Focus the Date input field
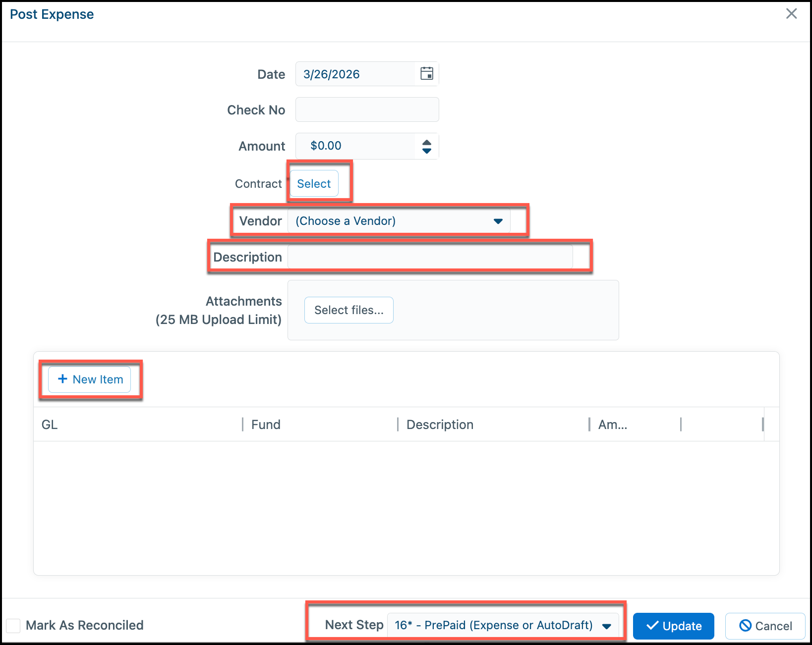 point(355,74)
